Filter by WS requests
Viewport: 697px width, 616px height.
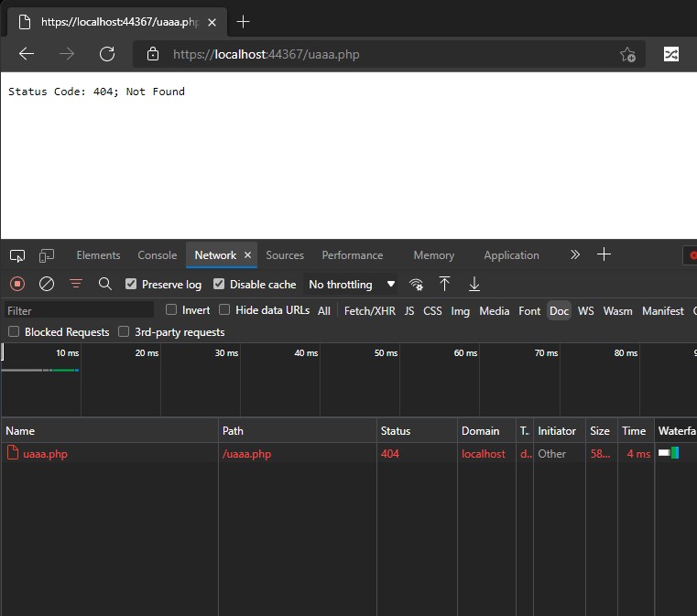point(586,311)
